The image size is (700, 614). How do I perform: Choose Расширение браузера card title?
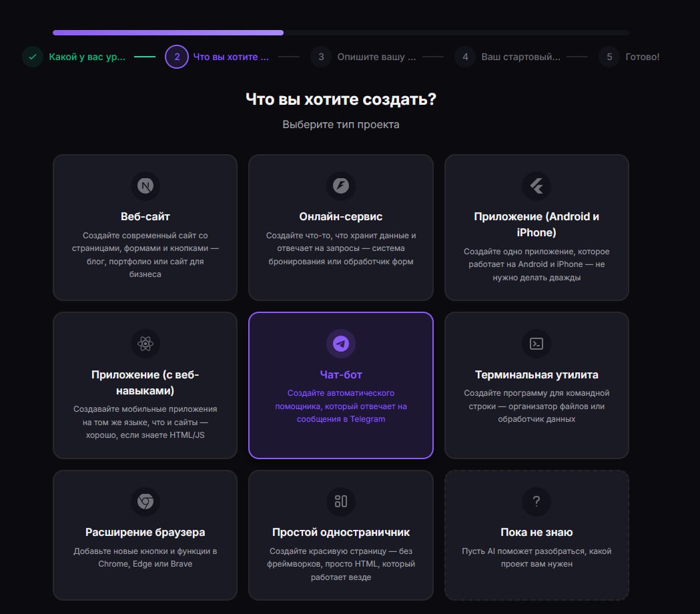[x=145, y=533]
